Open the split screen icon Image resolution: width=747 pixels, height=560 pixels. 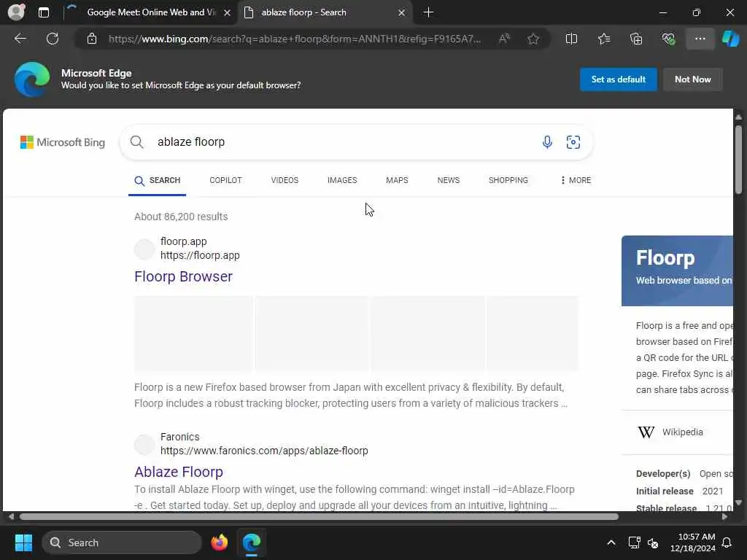(x=571, y=39)
